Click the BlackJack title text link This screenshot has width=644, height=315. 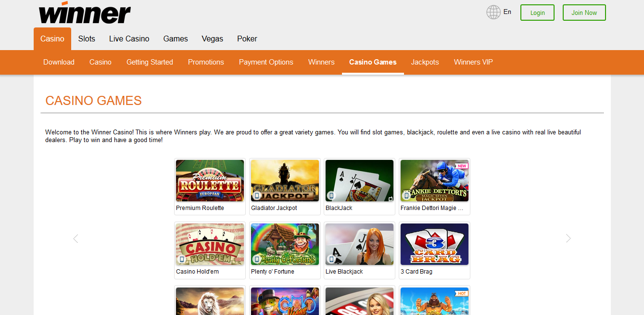(x=339, y=208)
